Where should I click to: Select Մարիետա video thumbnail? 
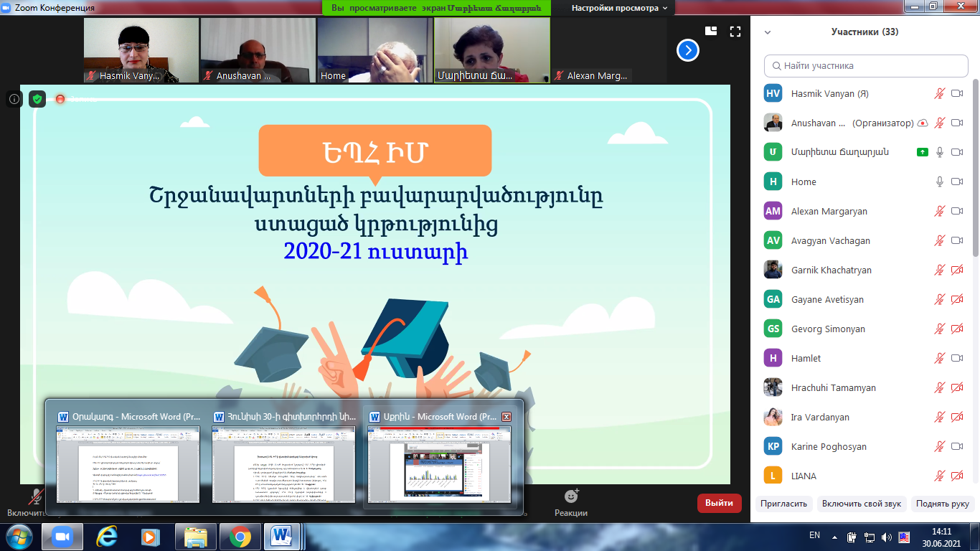pos(492,50)
